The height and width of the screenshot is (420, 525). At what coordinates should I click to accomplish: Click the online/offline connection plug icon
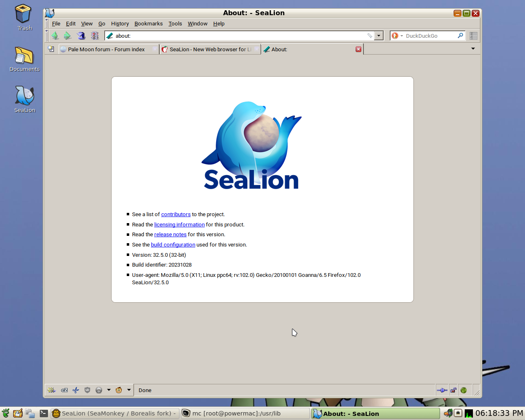pos(442,390)
